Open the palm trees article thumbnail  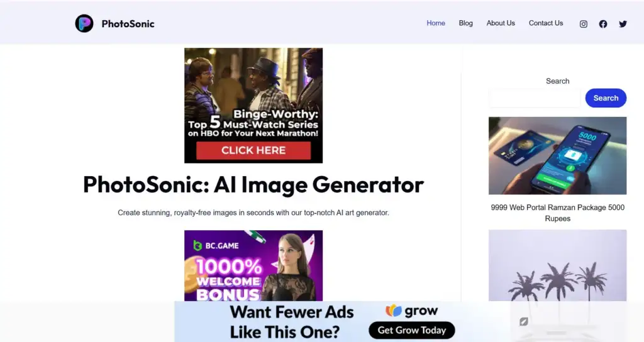tap(558, 266)
